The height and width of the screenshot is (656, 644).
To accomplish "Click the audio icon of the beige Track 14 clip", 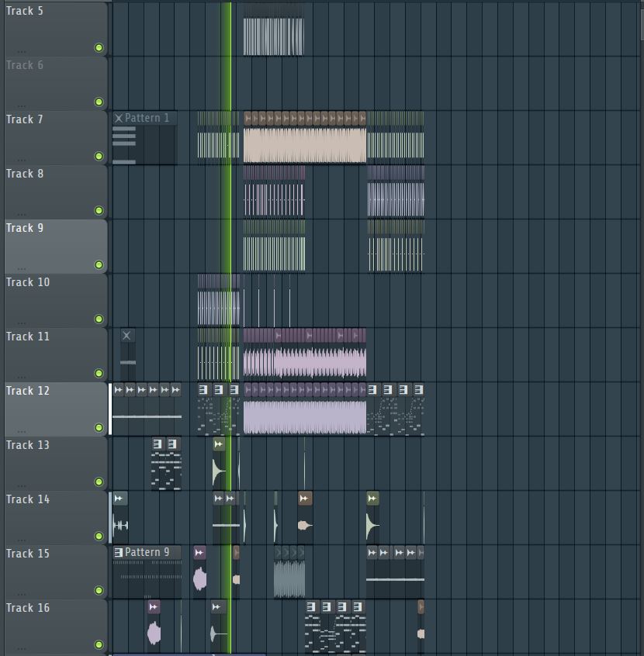I will click(x=304, y=499).
